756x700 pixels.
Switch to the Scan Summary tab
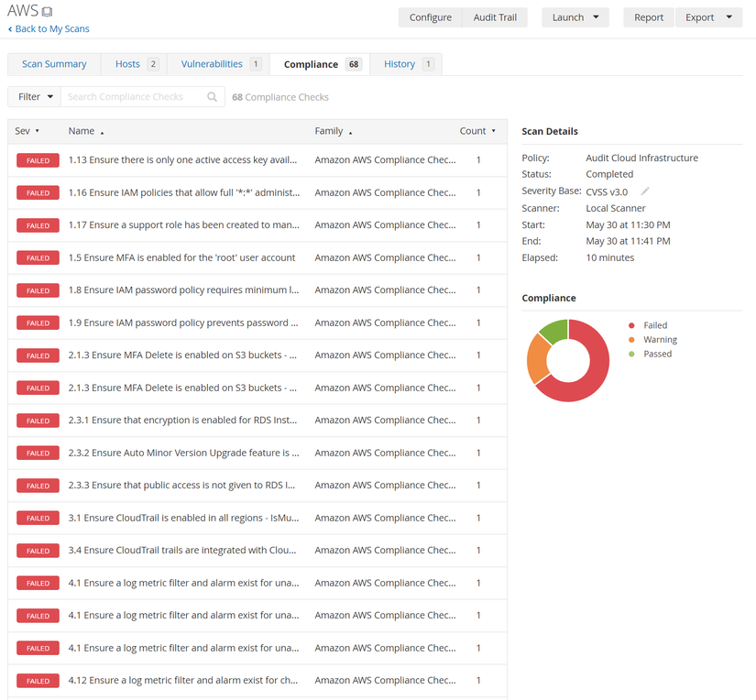click(54, 64)
